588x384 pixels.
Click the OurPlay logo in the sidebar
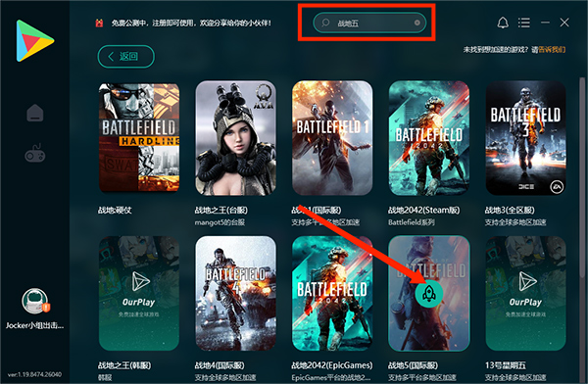click(x=35, y=41)
